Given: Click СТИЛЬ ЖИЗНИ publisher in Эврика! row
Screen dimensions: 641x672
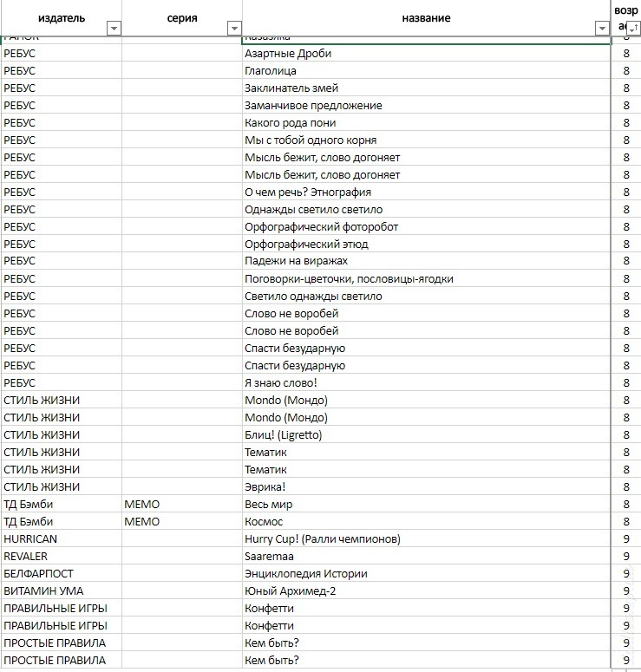Looking at the screenshot, I should [x=62, y=486].
